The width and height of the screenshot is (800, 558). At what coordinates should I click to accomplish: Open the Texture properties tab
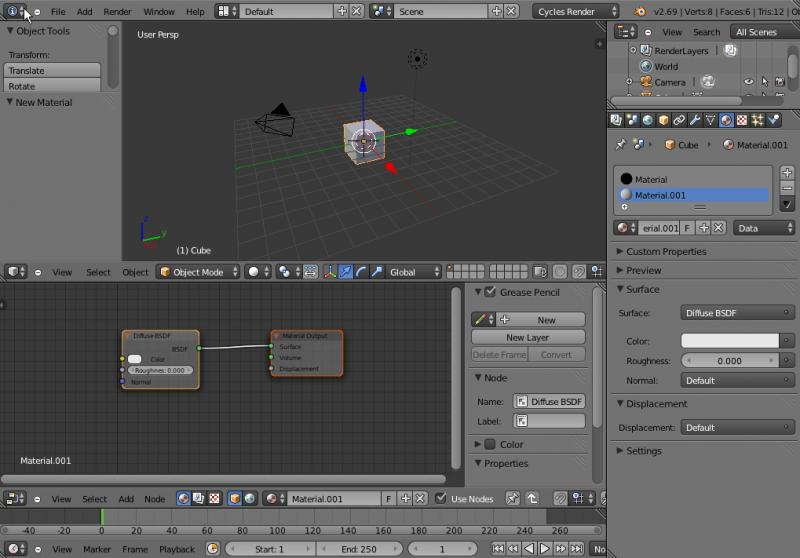point(741,120)
